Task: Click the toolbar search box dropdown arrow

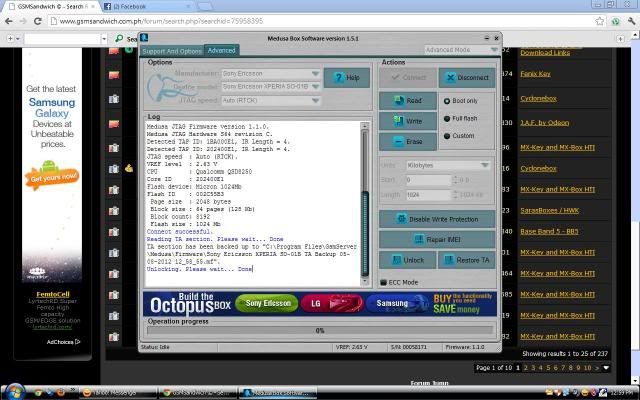Action: tap(104, 39)
